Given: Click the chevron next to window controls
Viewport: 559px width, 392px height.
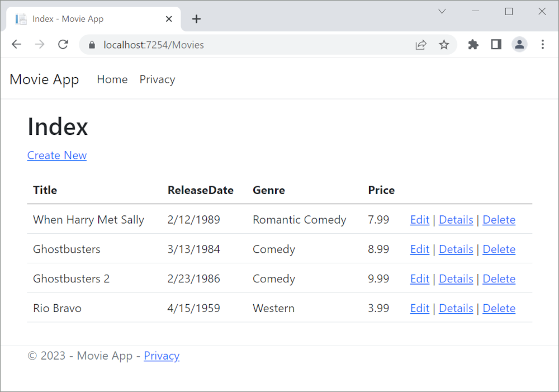Looking at the screenshot, I should pos(442,11).
